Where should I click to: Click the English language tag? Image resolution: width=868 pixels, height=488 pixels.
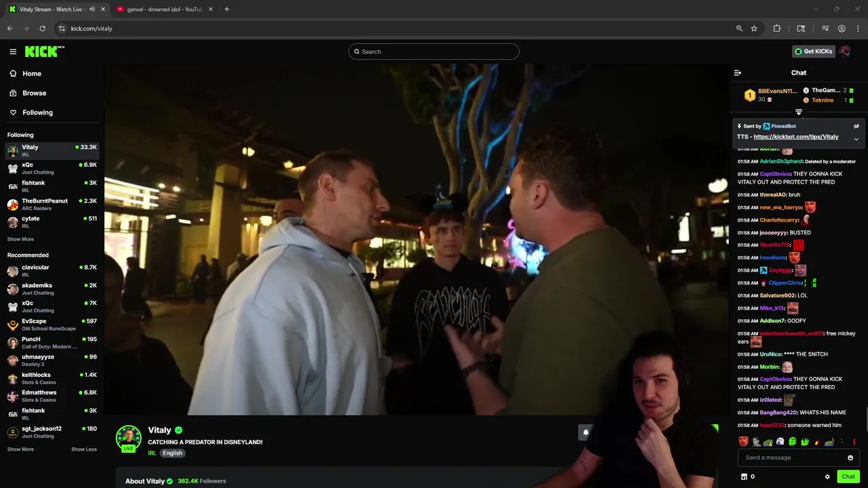pos(172,453)
